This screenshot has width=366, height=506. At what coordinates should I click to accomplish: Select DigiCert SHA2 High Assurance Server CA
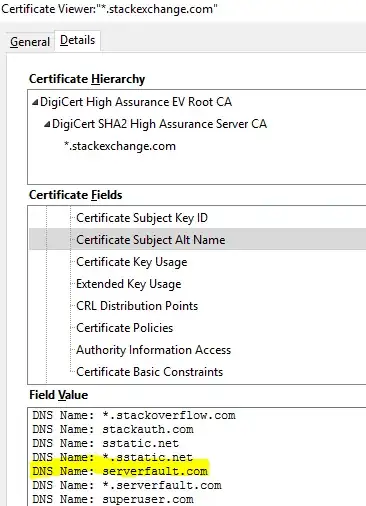[159, 124]
